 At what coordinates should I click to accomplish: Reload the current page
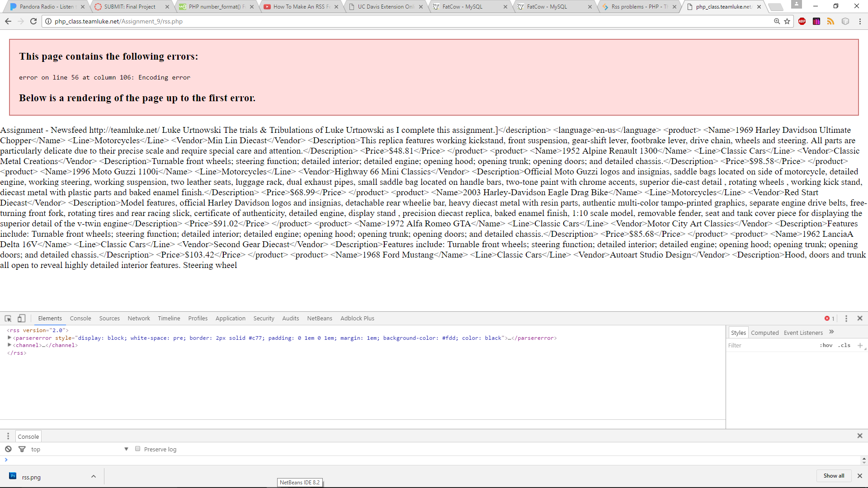point(33,21)
